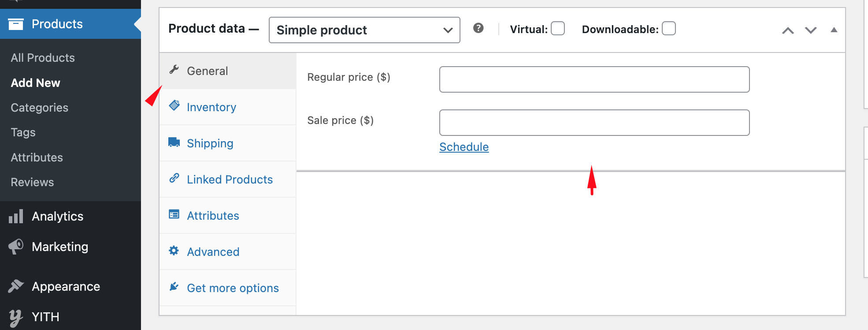868x330 pixels.
Task: Collapse the Product data panel
Action: click(834, 30)
